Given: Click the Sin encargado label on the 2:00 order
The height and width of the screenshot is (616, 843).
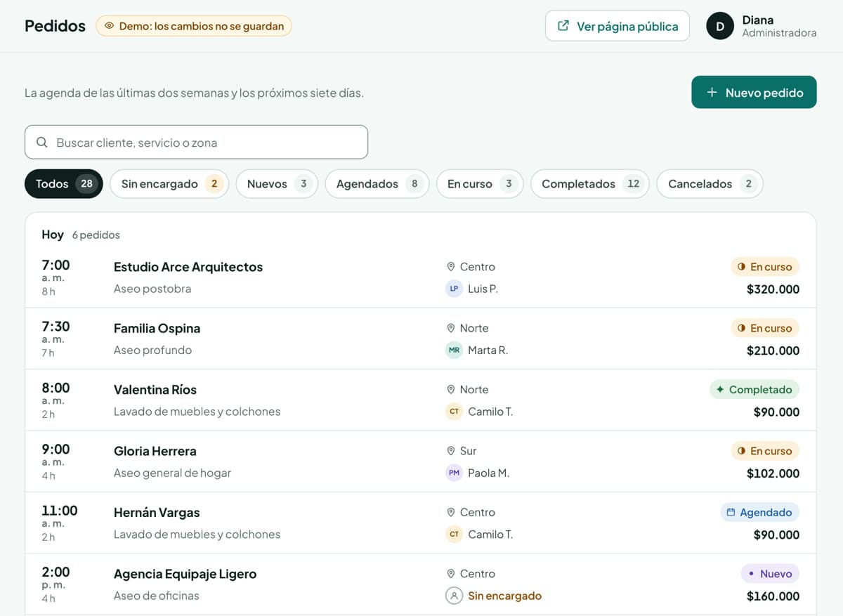Looking at the screenshot, I should [x=504, y=596].
